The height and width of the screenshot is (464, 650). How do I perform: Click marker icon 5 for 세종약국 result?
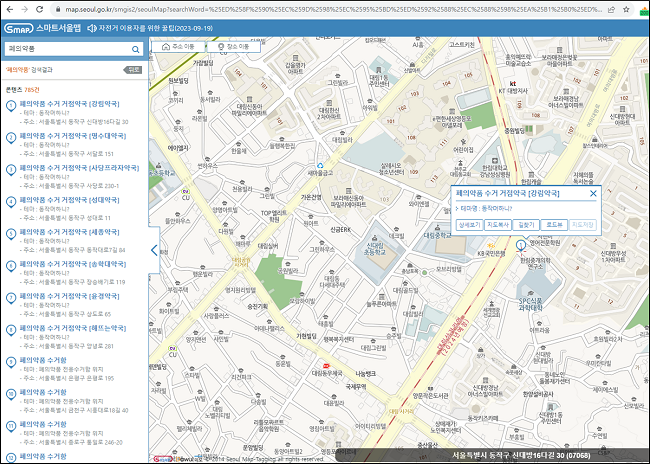11,234
